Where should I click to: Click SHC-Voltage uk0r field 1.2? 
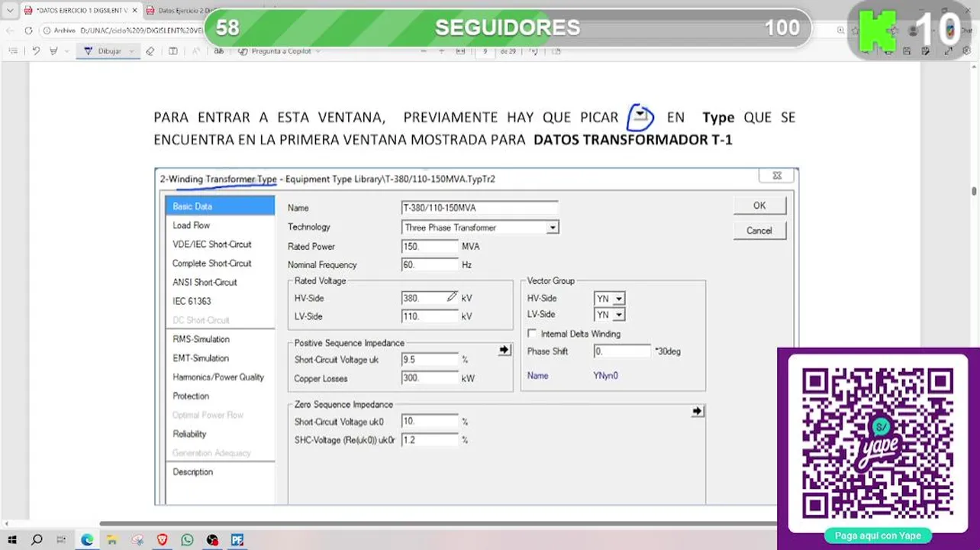[x=430, y=440]
